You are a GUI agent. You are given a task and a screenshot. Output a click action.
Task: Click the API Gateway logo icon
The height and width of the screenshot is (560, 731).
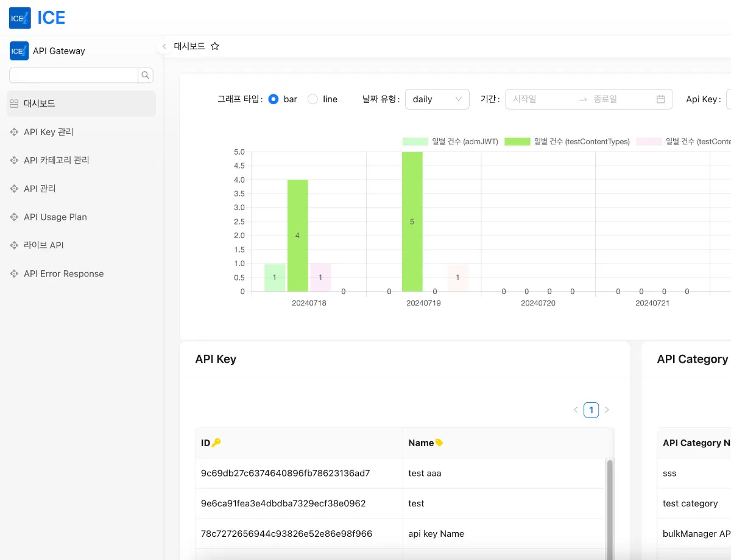[19, 51]
